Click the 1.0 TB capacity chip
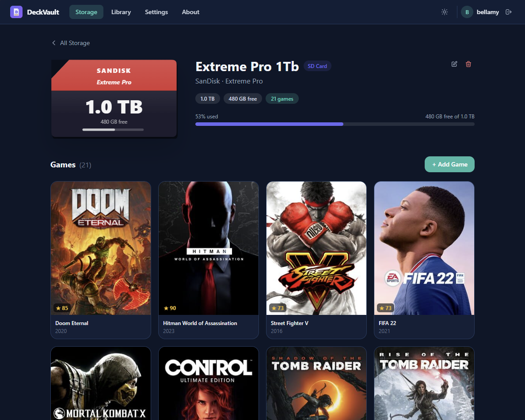This screenshot has height=420, width=525. coord(207,99)
